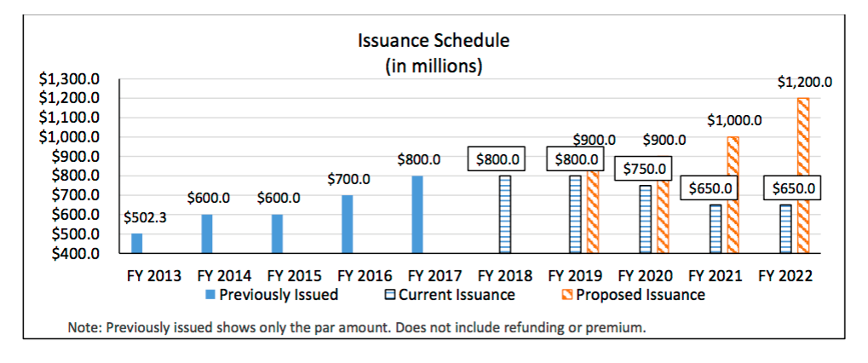Screen dimensions: 868x363
Task: Click the $700.0 label above FY 2016
Action: (348, 179)
